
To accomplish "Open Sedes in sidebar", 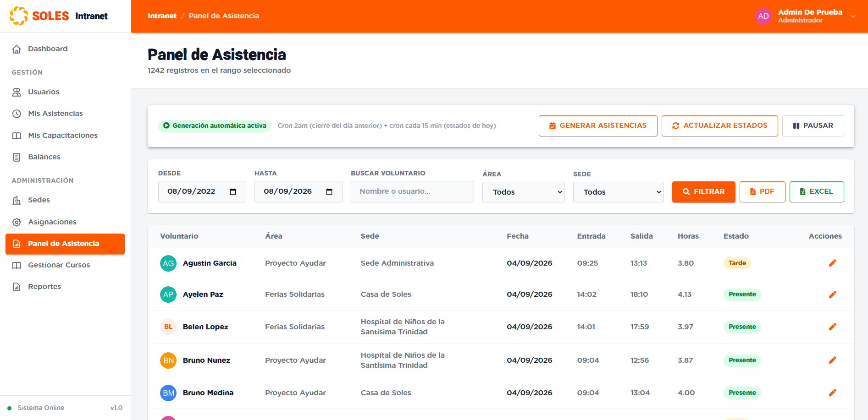I will pos(65,200).
